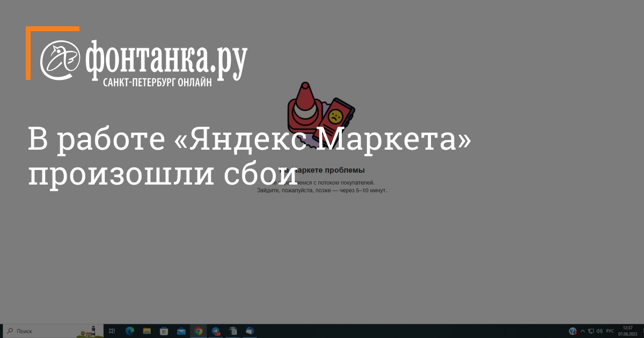The height and width of the screenshot is (338, 644).
Task: Click the Thunderbird icon in the taskbar
Action: coord(250,331)
